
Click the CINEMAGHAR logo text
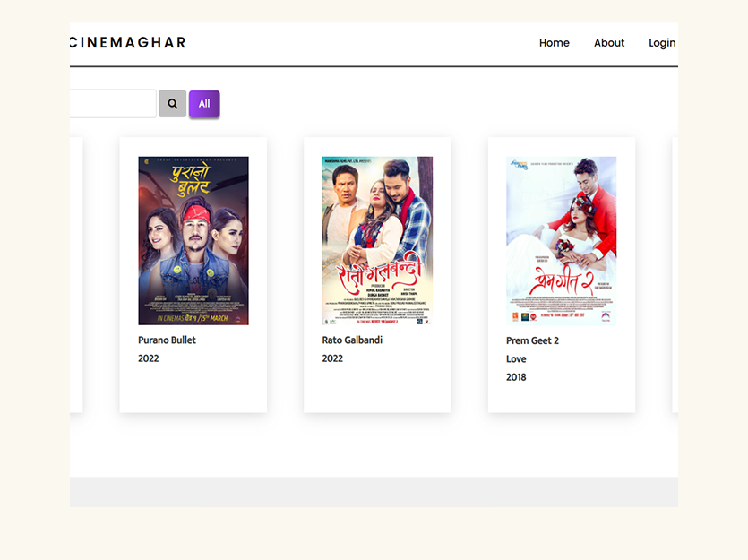(128, 42)
